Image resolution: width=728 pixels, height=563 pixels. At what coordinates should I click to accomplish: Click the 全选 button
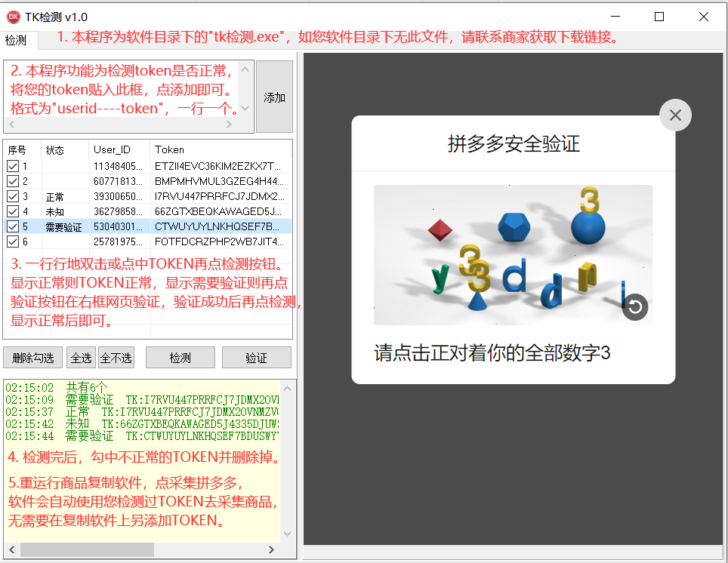(82, 358)
